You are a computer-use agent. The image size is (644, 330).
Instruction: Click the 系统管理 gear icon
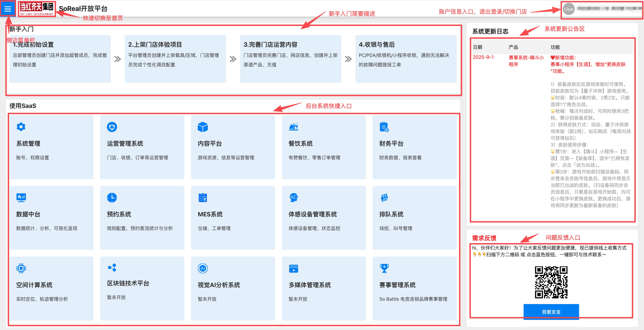[x=21, y=127]
